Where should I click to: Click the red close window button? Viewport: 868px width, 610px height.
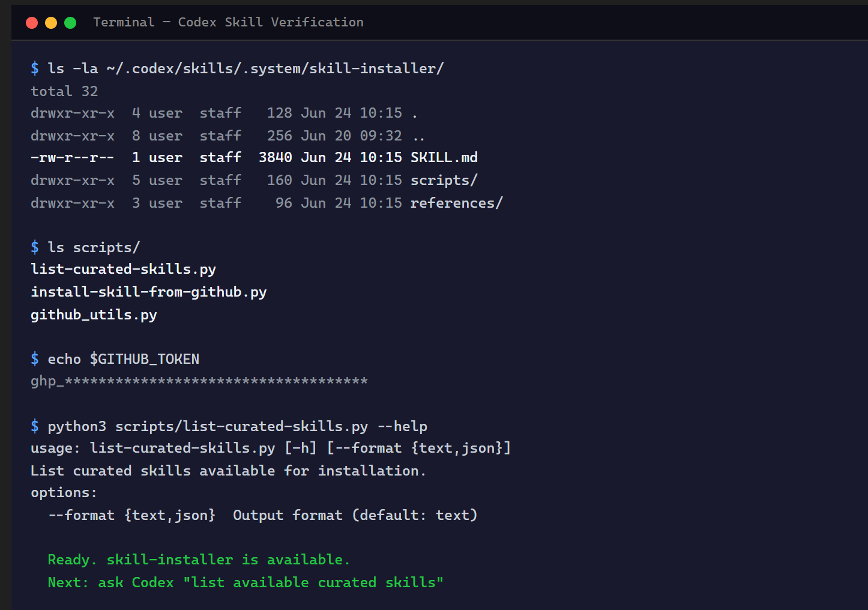click(x=32, y=23)
